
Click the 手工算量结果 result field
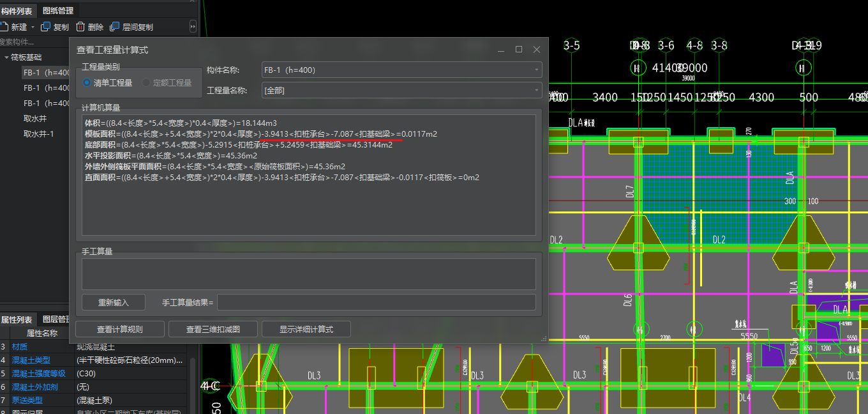click(377, 302)
